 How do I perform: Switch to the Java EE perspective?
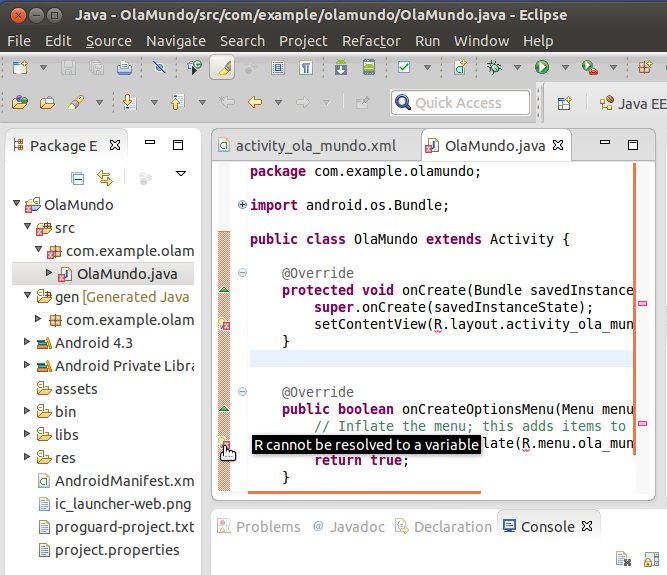point(633,103)
